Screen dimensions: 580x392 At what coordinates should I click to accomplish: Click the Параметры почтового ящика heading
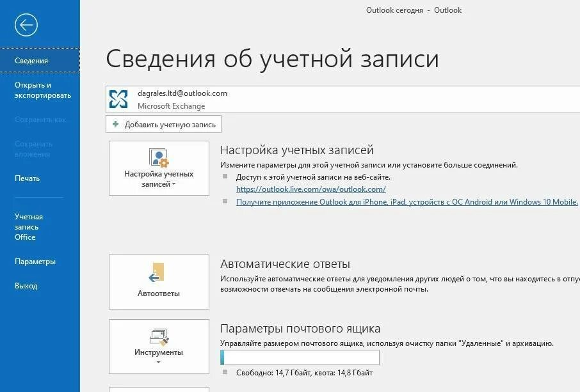pyautogui.click(x=300, y=329)
